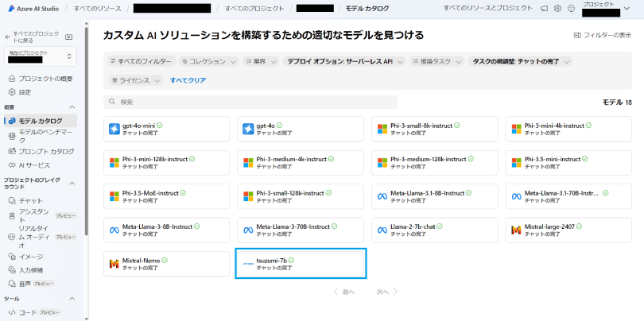
Task: Collapse the left sidebar with panel icon
Action: [69, 37]
